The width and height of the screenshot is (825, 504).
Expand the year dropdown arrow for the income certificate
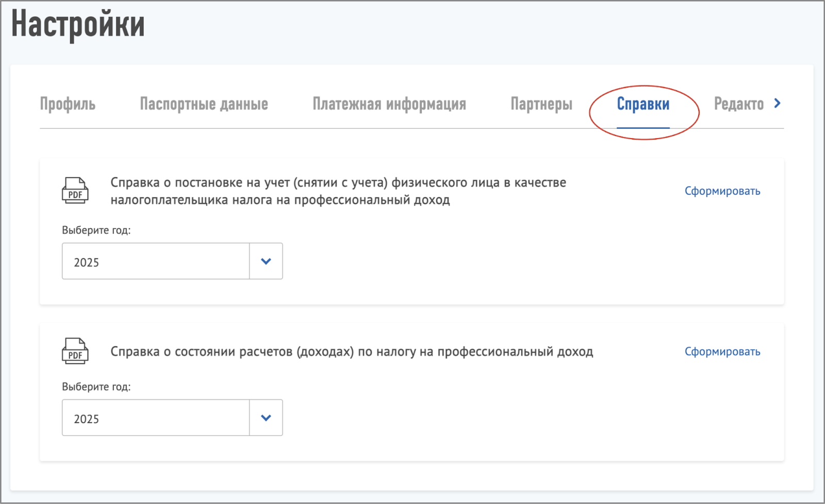click(x=266, y=418)
